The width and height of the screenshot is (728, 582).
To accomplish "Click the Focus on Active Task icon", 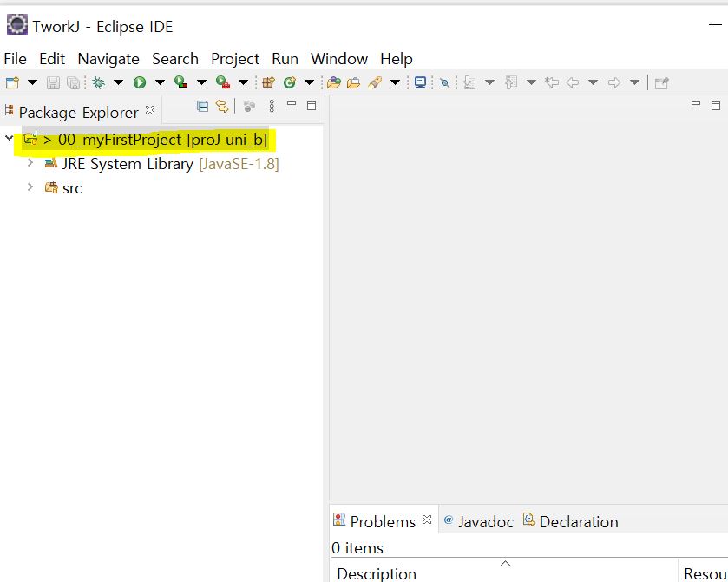I will (249, 107).
